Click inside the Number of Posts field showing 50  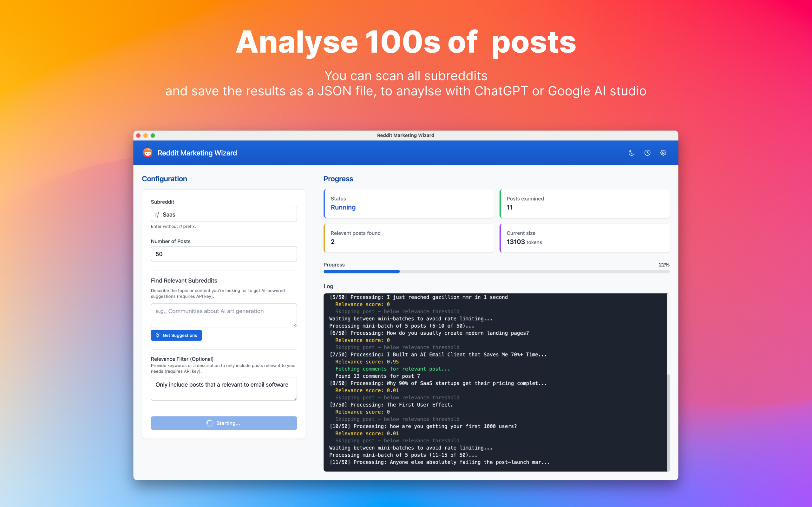tap(224, 254)
